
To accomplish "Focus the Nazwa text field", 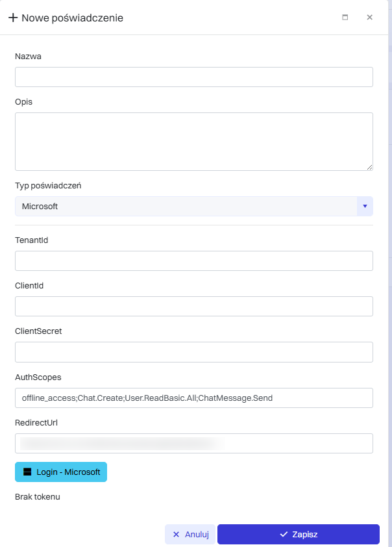I will (x=193, y=77).
